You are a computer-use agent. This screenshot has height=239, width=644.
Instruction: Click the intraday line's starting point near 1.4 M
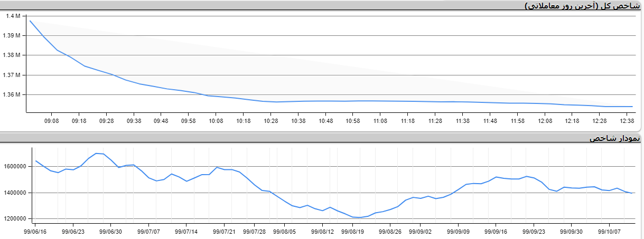click(31, 21)
